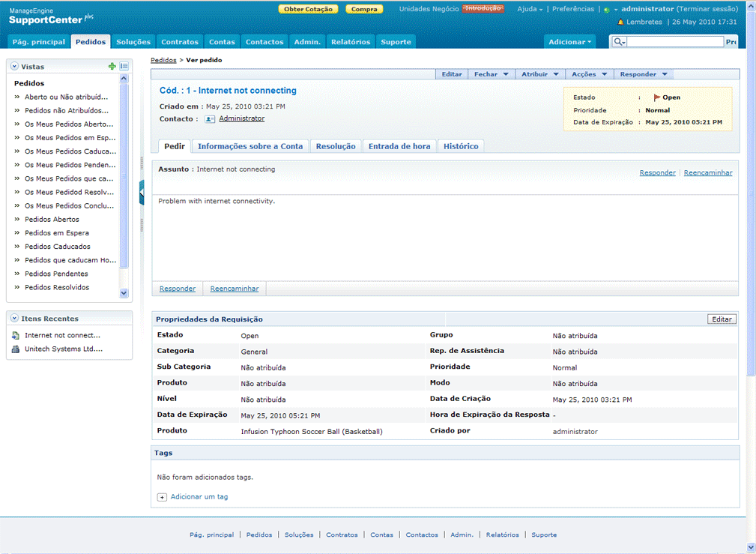Collapse the Vistas panel using its round arrow

14,67
